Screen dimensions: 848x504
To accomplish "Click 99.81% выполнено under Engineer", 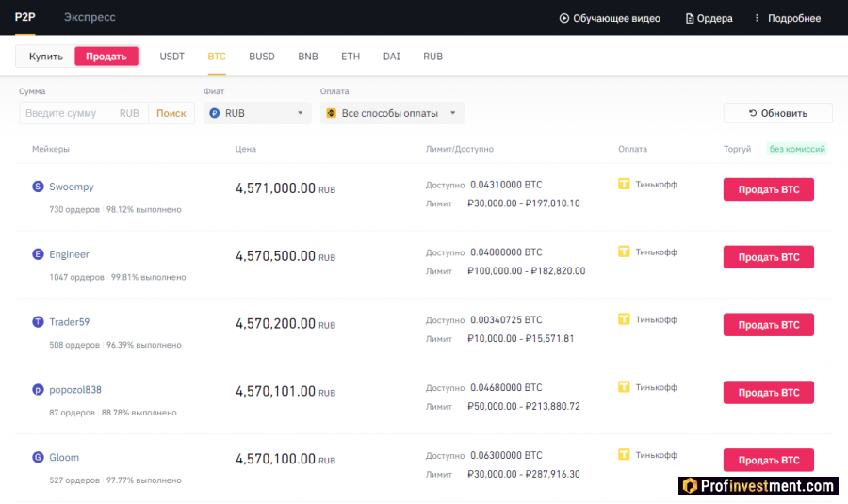I will [x=149, y=277].
